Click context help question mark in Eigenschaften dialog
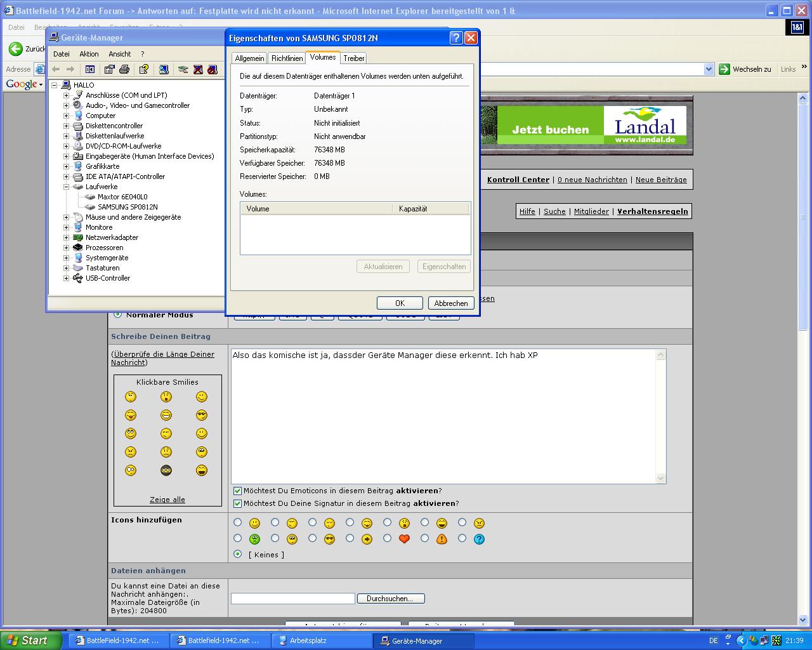 [x=455, y=38]
